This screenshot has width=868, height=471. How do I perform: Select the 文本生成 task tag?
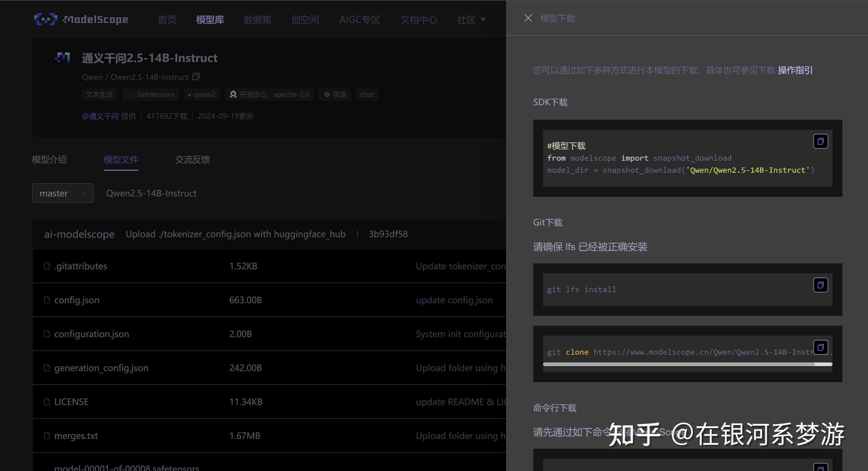pos(99,94)
